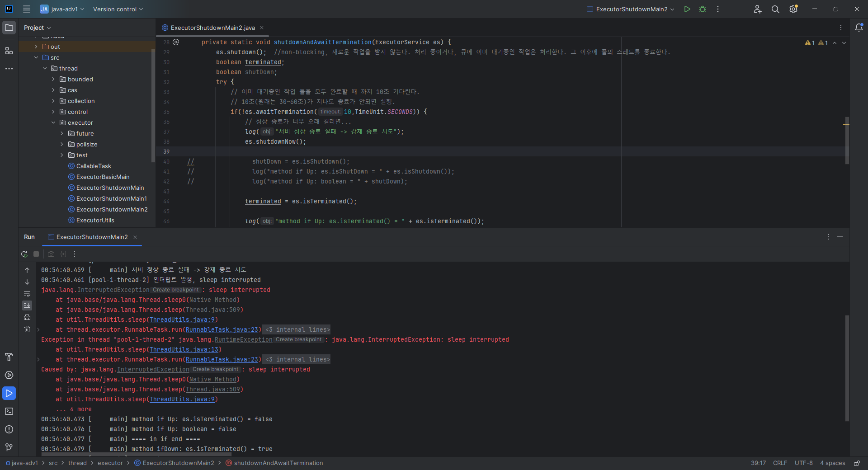Toggle the Project tool window folder icon

pyautogui.click(x=9, y=28)
